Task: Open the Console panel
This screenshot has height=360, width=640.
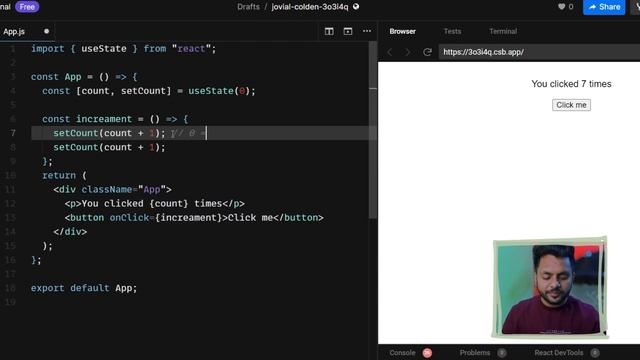Action: (x=402, y=353)
